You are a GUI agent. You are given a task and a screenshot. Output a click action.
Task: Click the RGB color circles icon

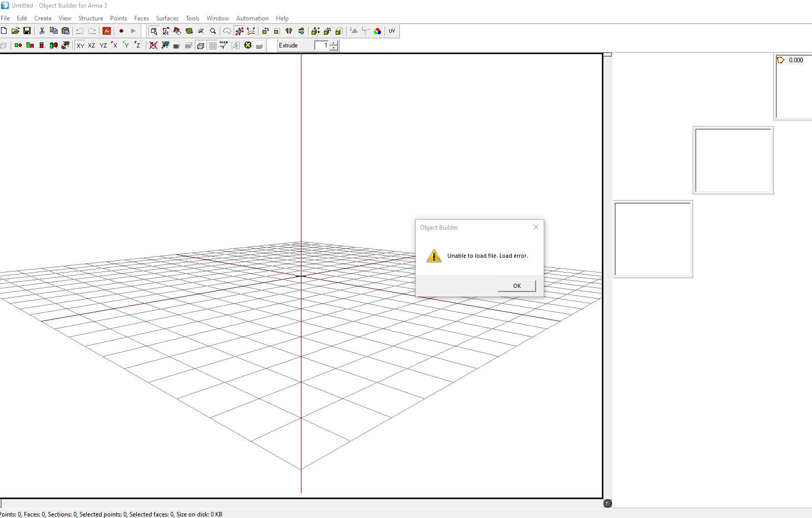(x=377, y=31)
